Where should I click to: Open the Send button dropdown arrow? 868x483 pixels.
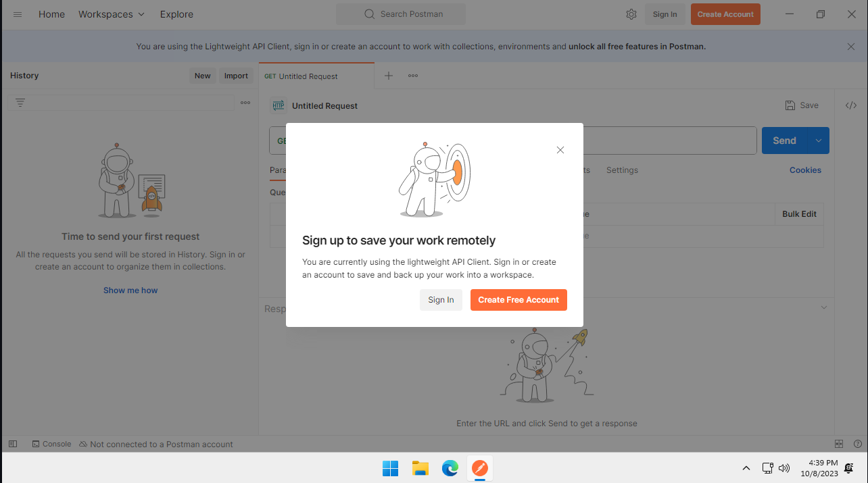coord(818,141)
